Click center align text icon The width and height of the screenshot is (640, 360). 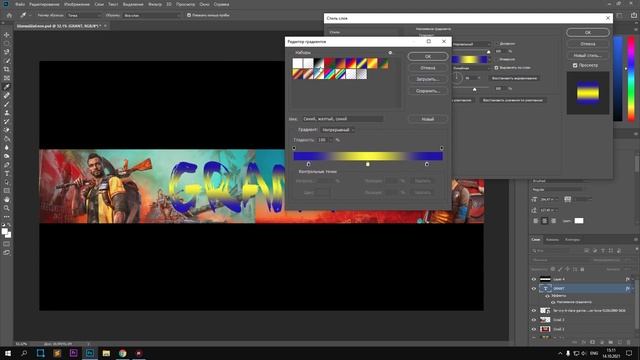click(x=544, y=221)
